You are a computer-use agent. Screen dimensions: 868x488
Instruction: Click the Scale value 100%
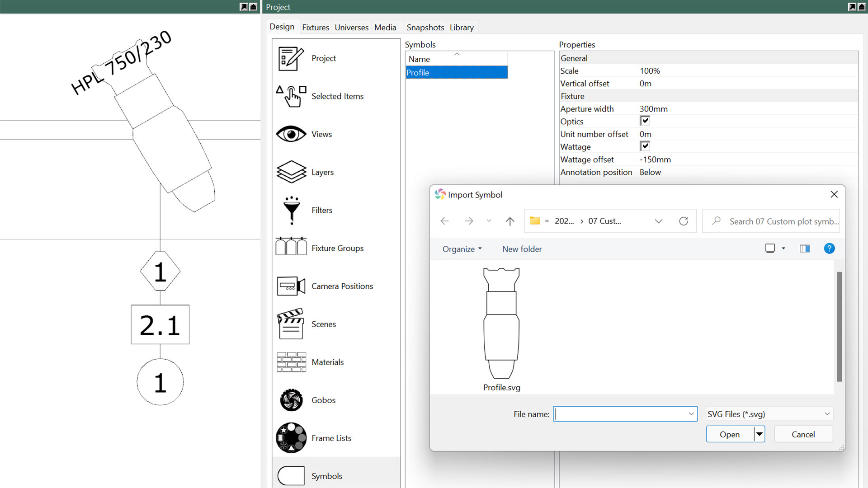(x=650, y=71)
